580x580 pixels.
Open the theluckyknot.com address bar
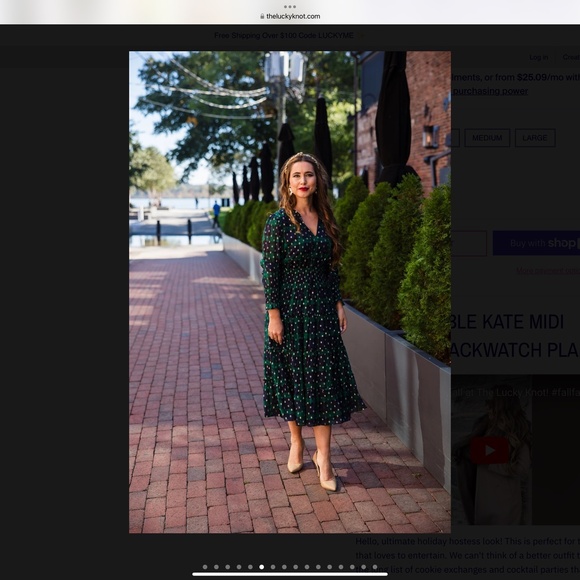tap(290, 16)
